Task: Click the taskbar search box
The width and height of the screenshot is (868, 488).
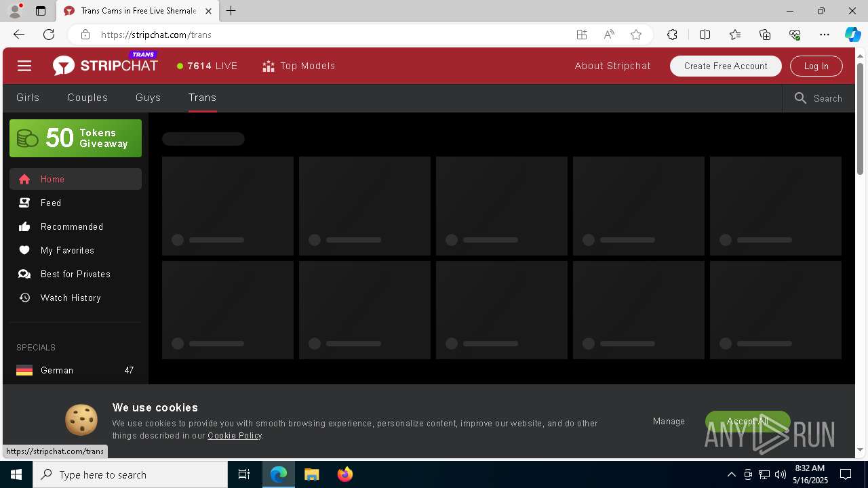Action: (130, 474)
